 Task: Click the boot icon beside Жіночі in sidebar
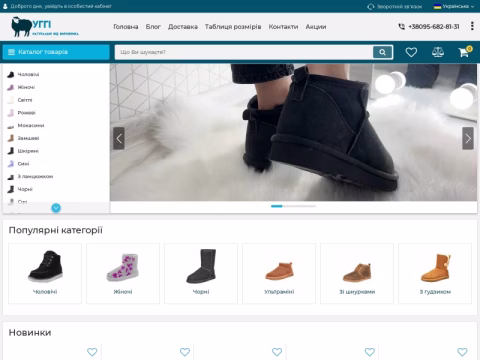coord(11,87)
